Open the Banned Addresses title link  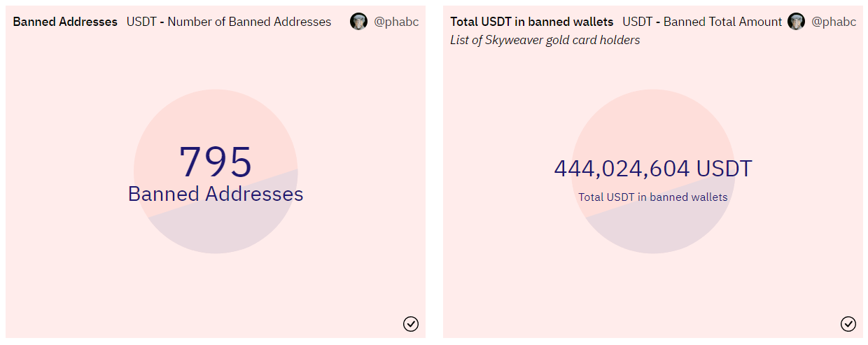(x=65, y=22)
